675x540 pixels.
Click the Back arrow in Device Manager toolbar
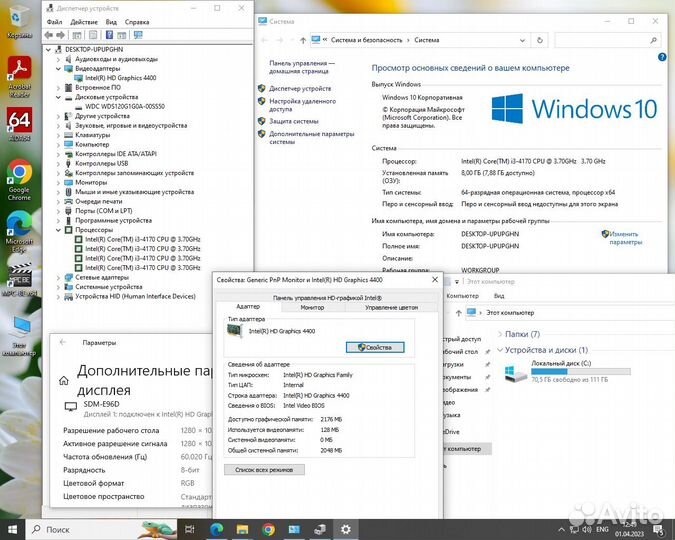(x=48, y=35)
